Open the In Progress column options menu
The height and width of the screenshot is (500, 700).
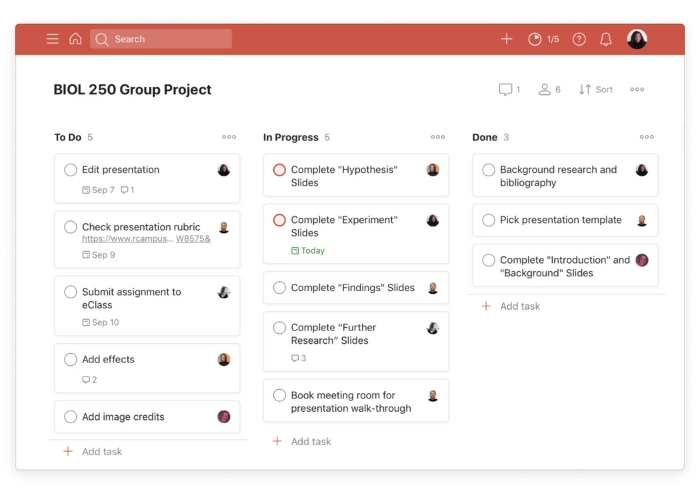[438, 137]
